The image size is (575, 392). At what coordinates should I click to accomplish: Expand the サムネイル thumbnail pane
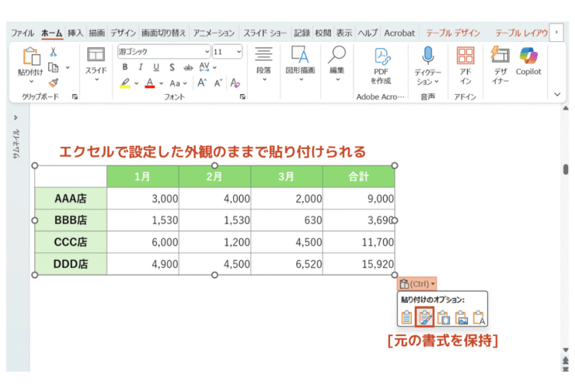pos(16,118)
